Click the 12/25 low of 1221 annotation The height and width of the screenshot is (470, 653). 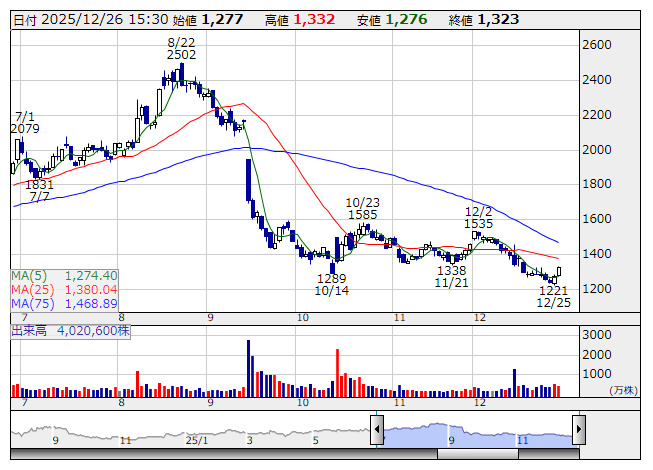pos(553,295)
